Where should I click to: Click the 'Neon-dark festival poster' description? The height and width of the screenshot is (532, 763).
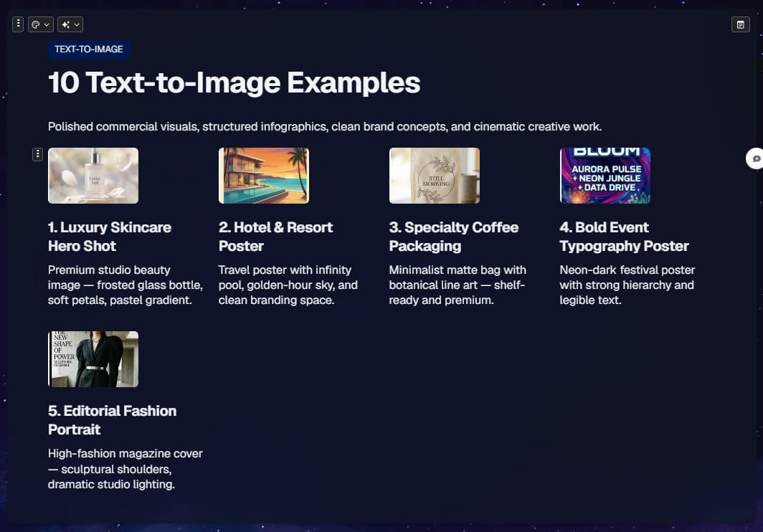627,285
